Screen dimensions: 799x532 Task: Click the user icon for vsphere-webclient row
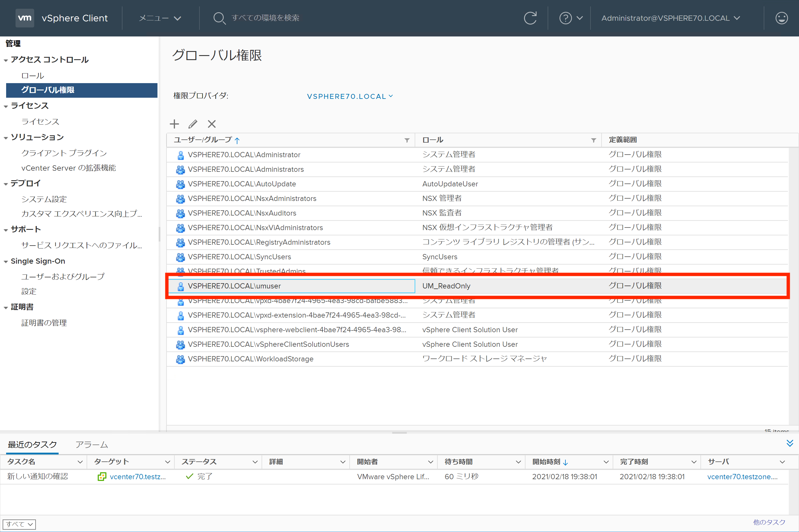pos(181,330)
